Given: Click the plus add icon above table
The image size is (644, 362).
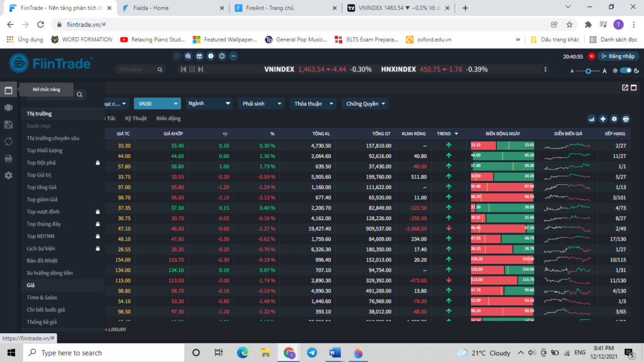Looking at the screenshot, I should [x=603, y=119].
